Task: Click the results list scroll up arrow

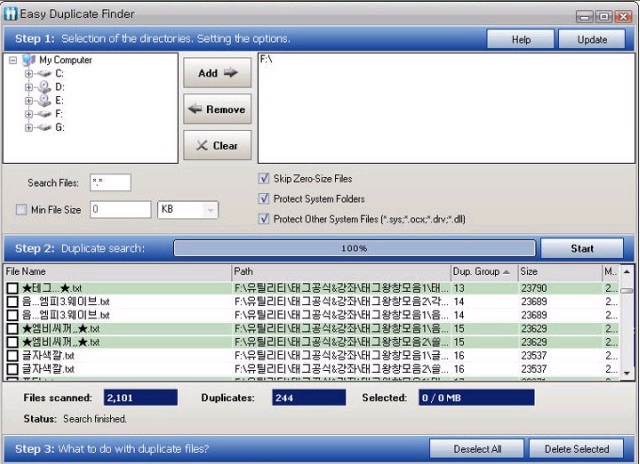Action: (627, 271)
